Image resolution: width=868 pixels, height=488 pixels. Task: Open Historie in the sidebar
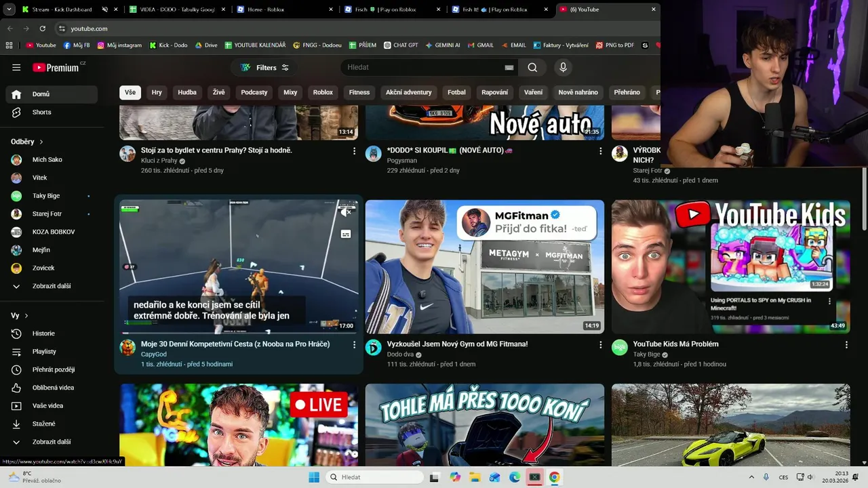[52, 333]
